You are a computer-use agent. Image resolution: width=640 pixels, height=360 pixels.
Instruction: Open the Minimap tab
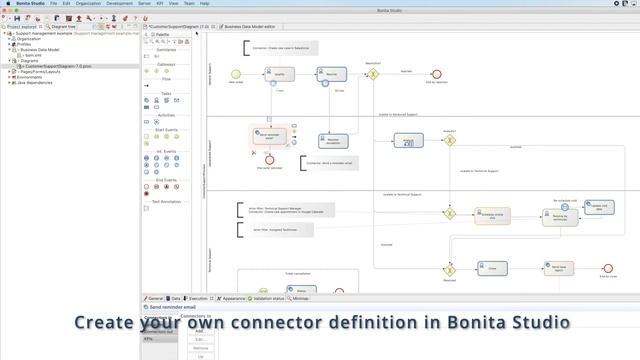[x=298, y=299]
